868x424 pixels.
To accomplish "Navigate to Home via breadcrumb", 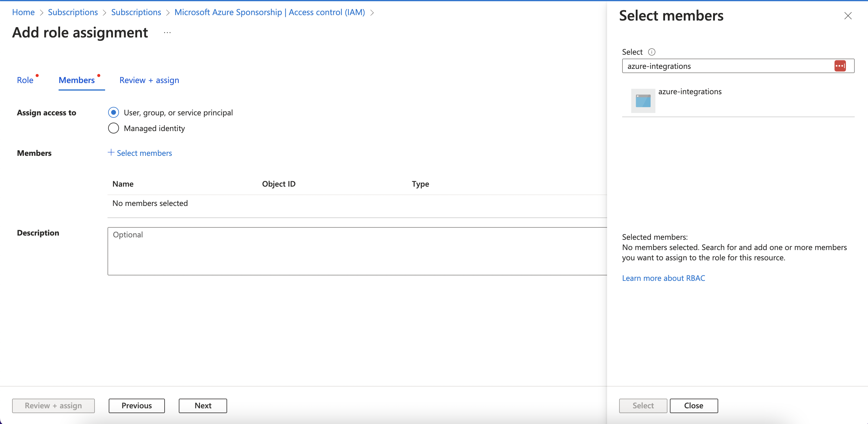I will click(23, 12).
